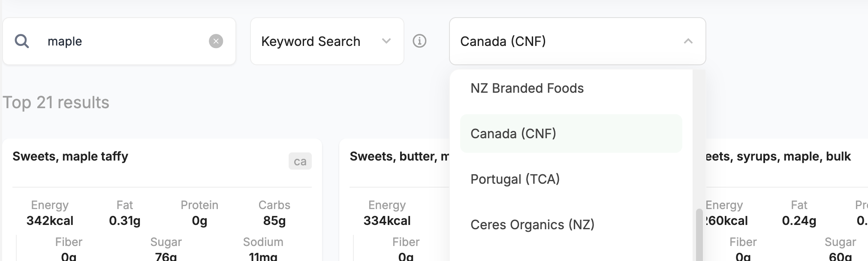Image resolution: width=868 pixels, height=261 pixels.
Task: Open the Sweets, butter result card
Action: coord(399,157)
